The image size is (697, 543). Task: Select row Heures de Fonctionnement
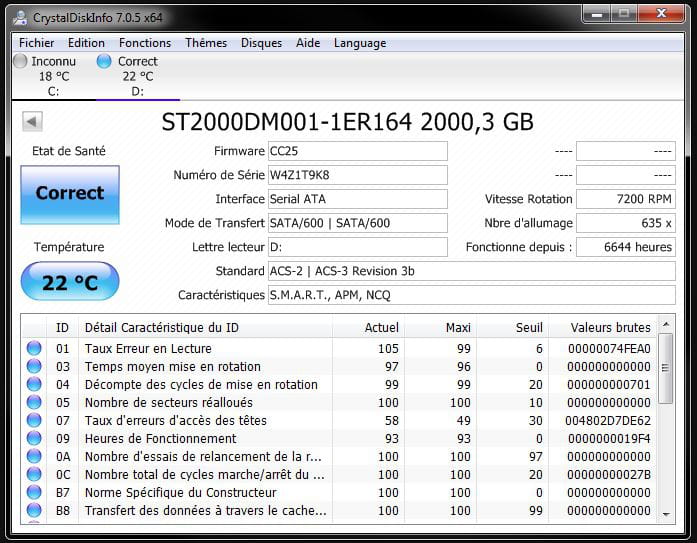coord(340,439)
